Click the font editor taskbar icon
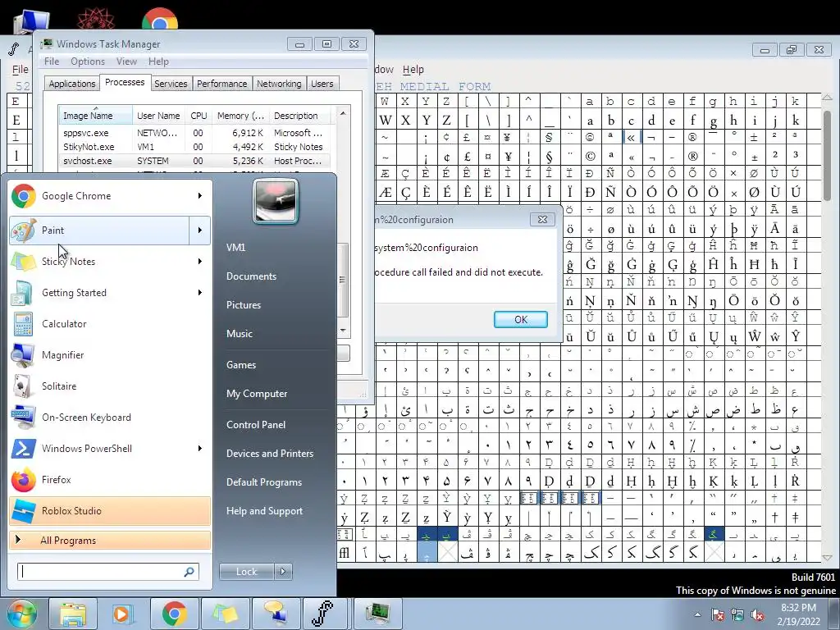The image size is (840, 630). tap(326, 614)
